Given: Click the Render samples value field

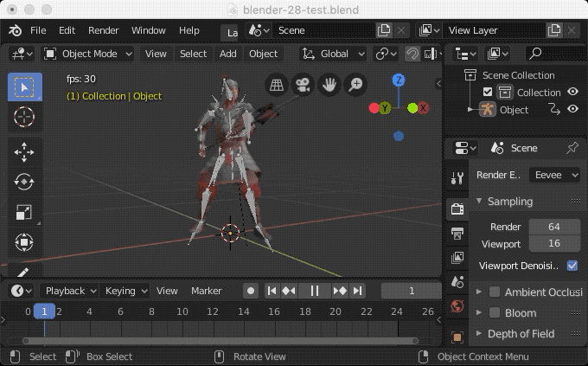Looking at the screenshot, I should [554, 227].
